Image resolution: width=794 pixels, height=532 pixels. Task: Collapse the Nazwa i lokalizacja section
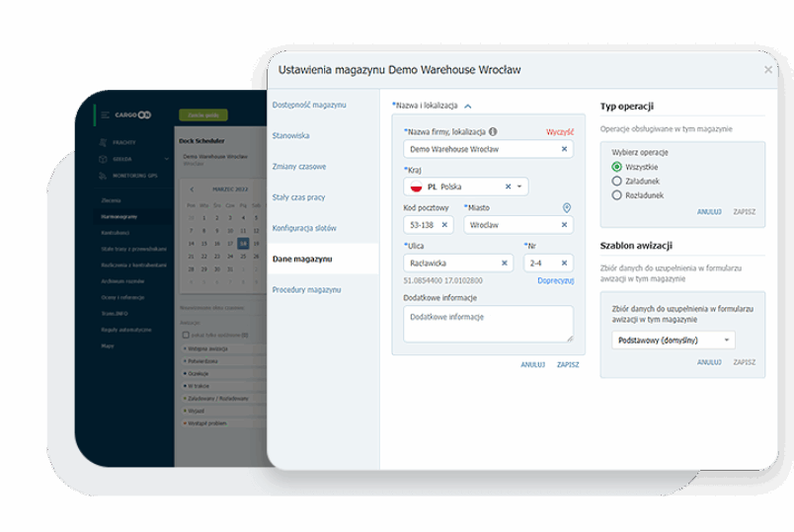468,106
